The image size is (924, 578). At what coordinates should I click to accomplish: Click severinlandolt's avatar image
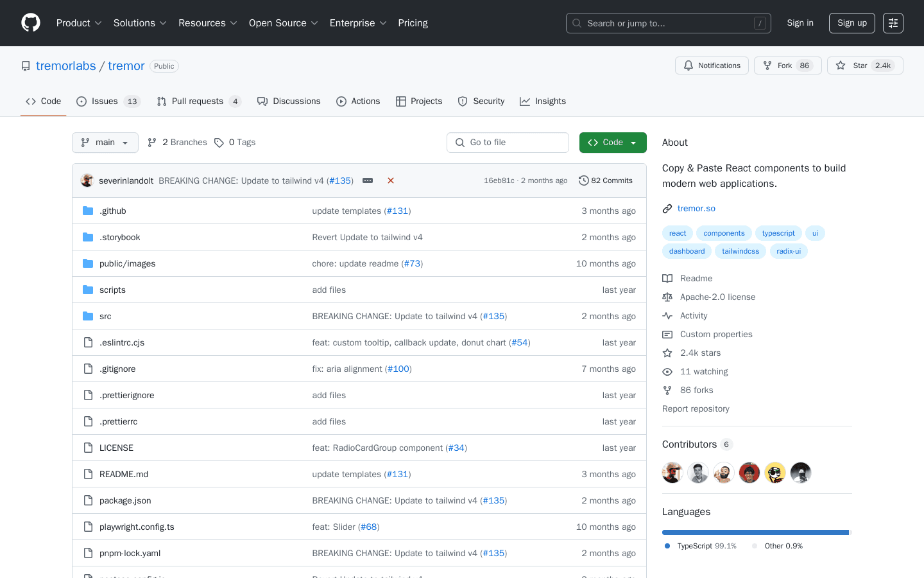coord(87,180)
